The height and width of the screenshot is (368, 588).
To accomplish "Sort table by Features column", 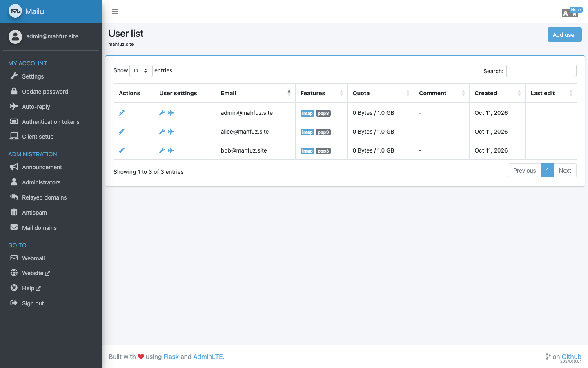I will tap(321, 93).
